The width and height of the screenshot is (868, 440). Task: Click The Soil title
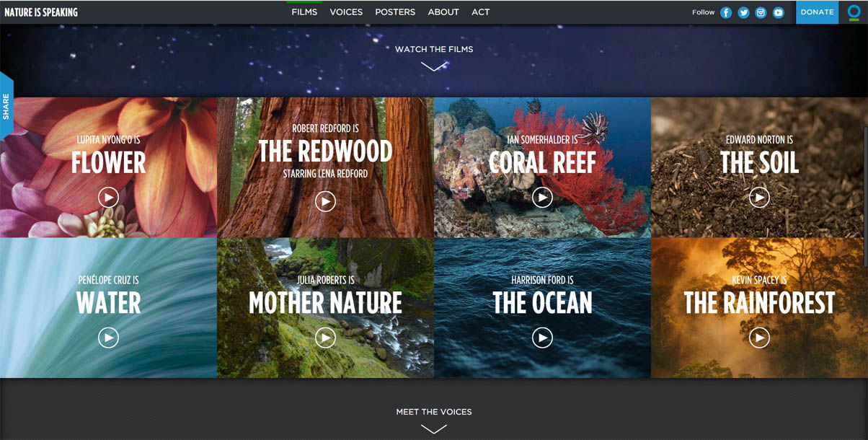(759, 163)
